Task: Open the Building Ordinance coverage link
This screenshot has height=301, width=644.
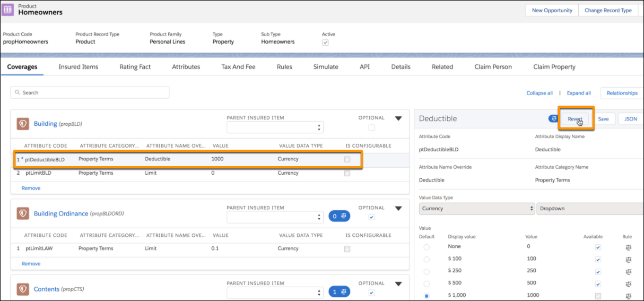Action: [x=60, y=213]
